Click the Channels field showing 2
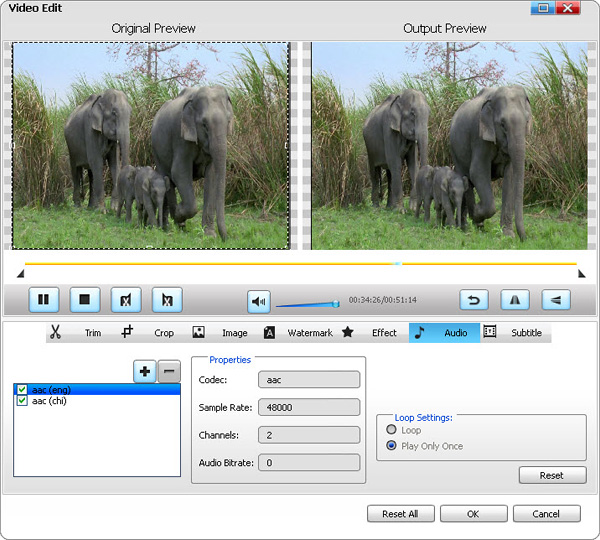 (x=309, y=435)
